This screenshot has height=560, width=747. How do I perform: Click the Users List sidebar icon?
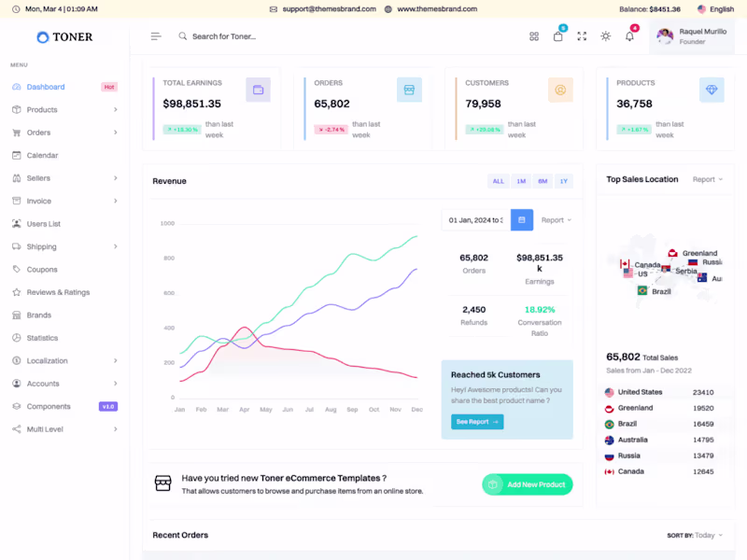click(17, 224)
